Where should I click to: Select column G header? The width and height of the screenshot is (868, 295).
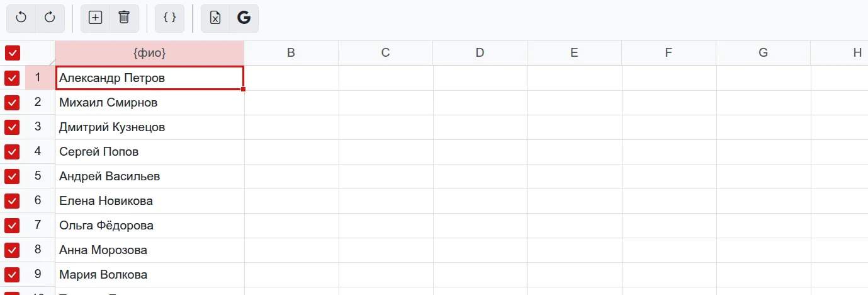[764, 53]
